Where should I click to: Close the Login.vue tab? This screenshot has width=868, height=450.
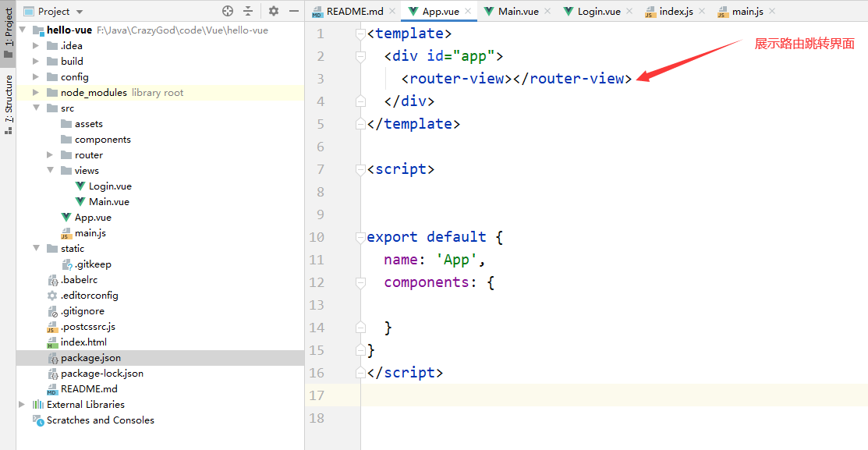click(629, 11)
